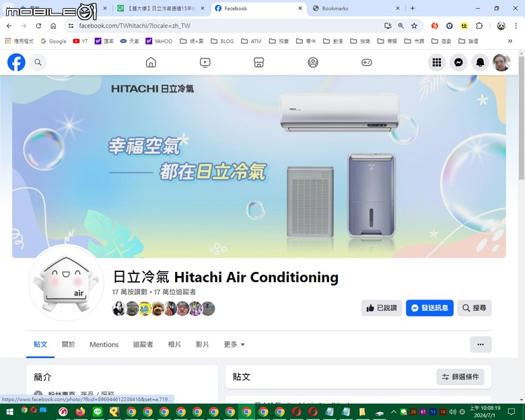Open LINE from the taskbar
The image size is (525, 420).
click(x=98, y=412)
